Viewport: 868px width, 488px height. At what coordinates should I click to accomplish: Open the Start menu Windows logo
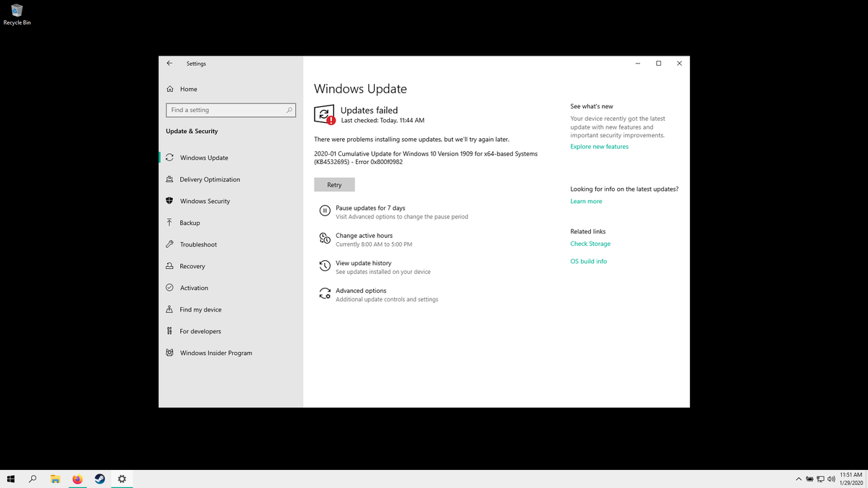[x=11, y=479]
